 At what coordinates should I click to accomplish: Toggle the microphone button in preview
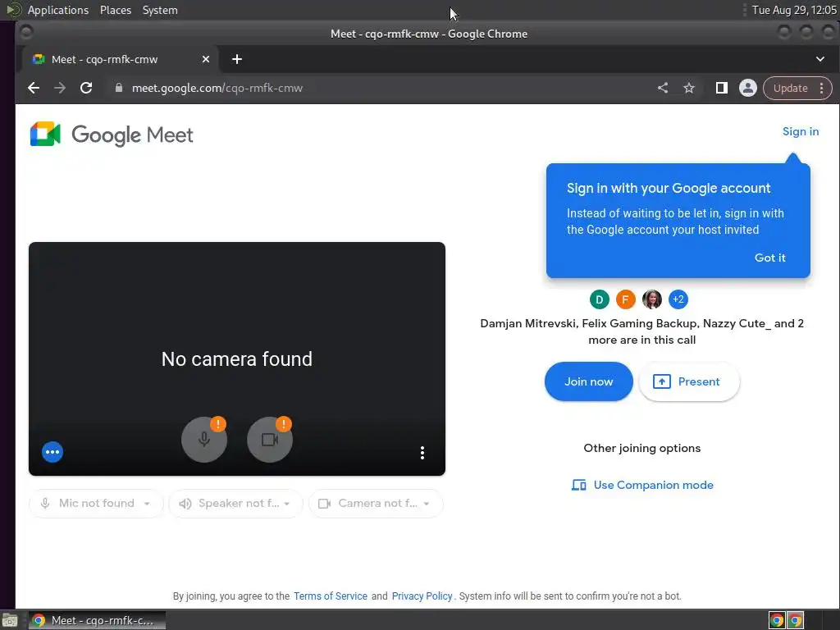point(204,440)
